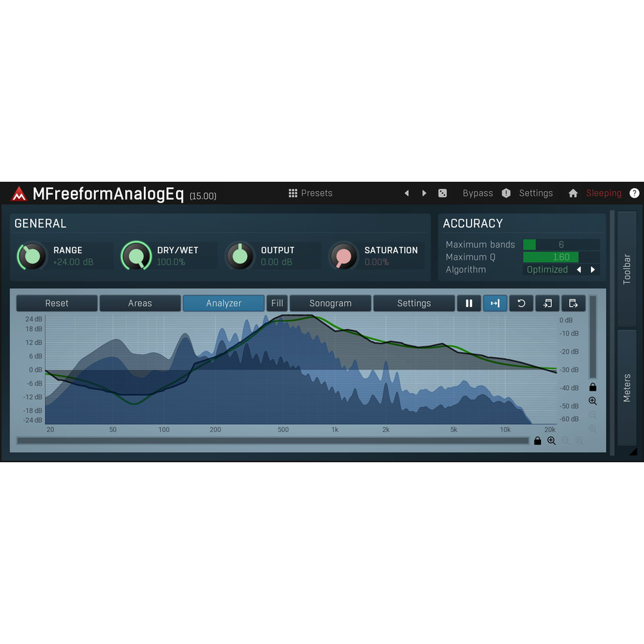644x644 pixels.
Task: Open the help question mark icon
Action: click(634, 193)
